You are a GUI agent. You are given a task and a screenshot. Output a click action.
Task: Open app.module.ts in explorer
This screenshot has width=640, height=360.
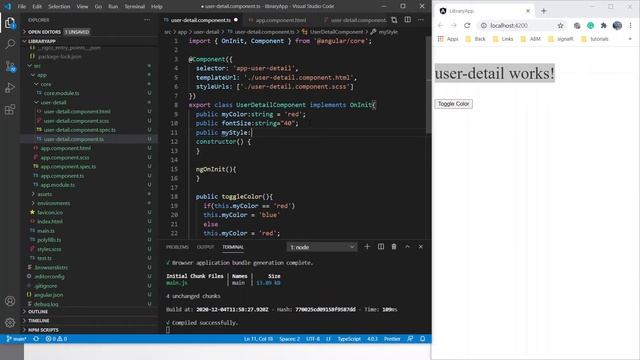pyautogui.click(x=58, y=185)
